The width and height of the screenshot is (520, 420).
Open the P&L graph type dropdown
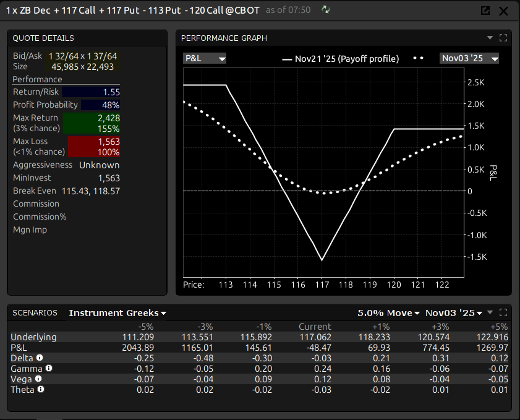point(205,58)
